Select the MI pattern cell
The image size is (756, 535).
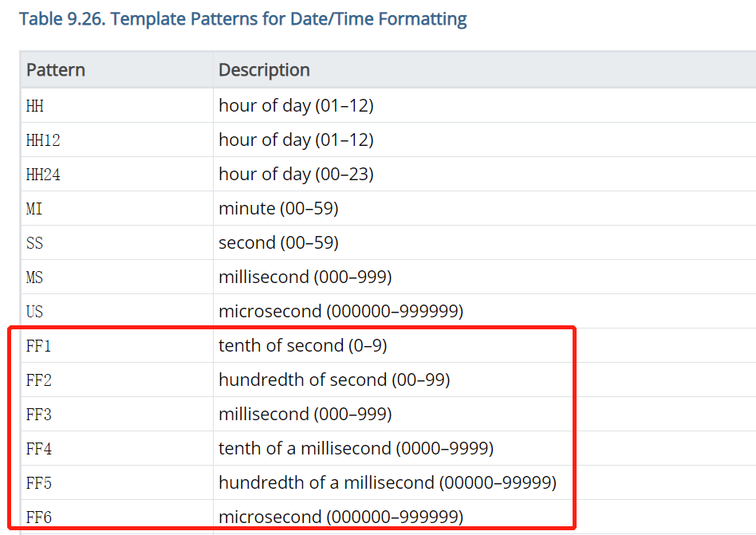[x=35, y=209]
